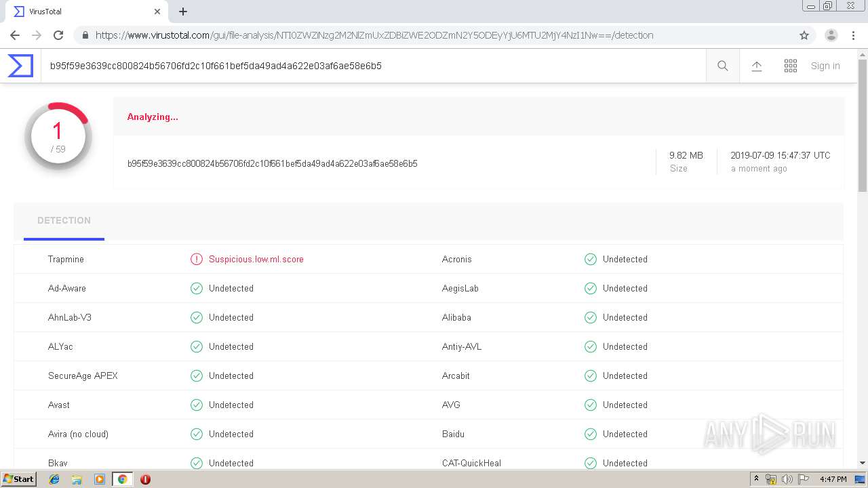Click the Arcabit undetected checkmark icon
The width and height of the screenshot is (868, 488).
click(x=591, y=375)
